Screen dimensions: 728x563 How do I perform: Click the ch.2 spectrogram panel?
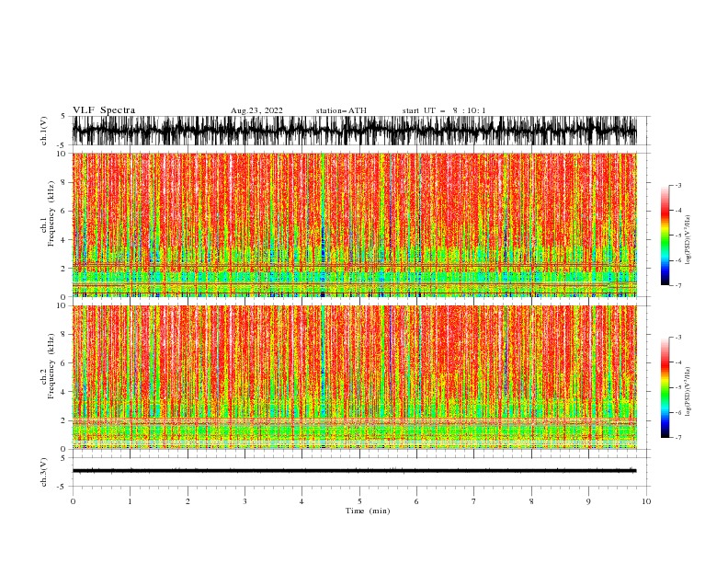[355, 377]
